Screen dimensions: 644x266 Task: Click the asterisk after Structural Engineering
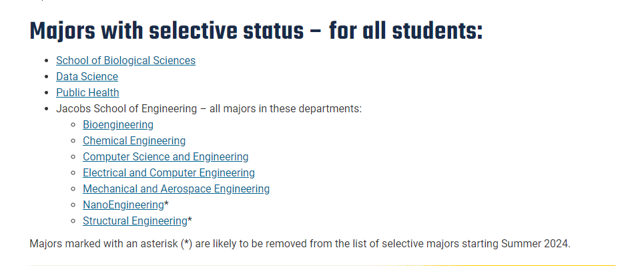coord(190,220)
